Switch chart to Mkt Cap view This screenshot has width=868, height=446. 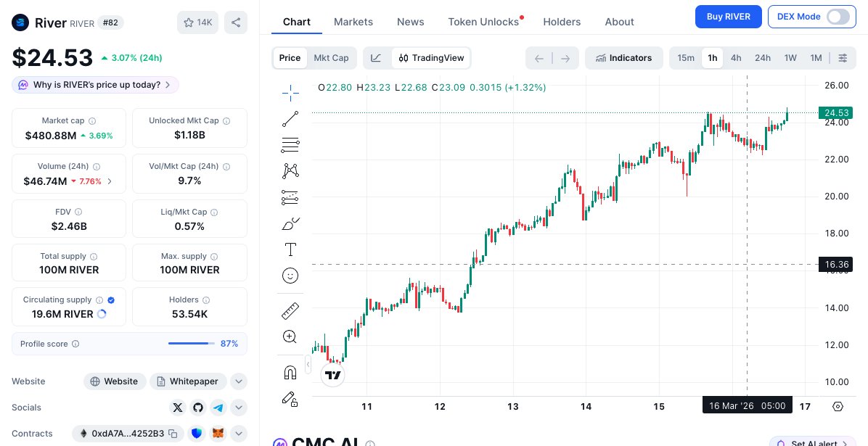coord(331,58)
